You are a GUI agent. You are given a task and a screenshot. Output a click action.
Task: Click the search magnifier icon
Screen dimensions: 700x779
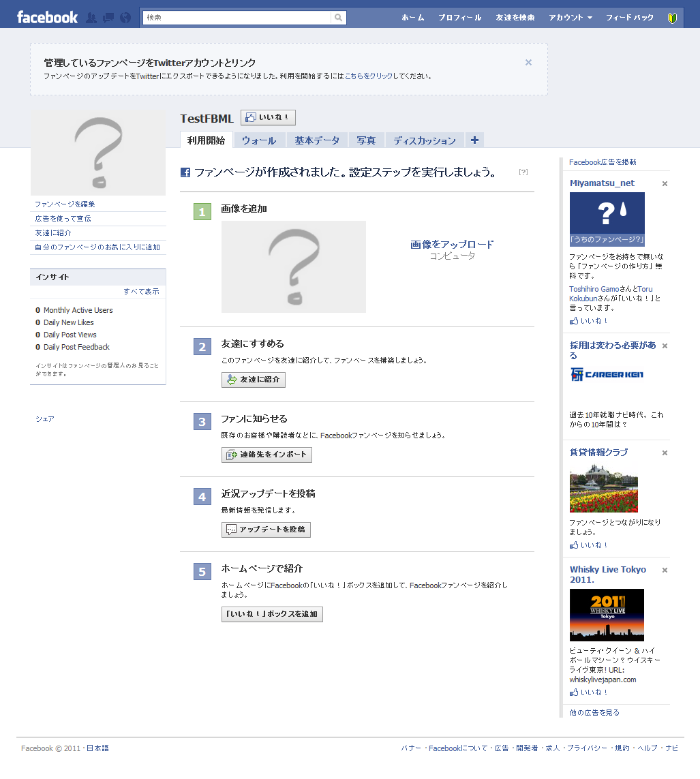[338, 18]
